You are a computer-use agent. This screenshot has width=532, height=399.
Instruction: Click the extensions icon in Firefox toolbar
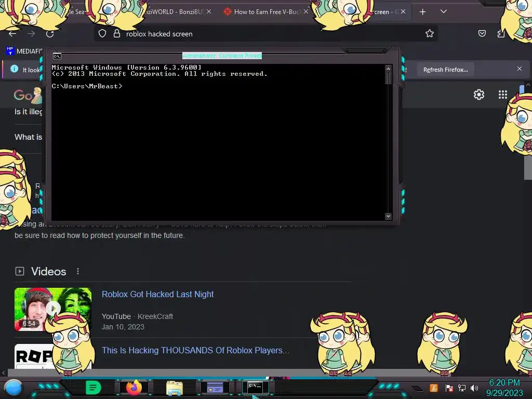(x=501, y=33)
